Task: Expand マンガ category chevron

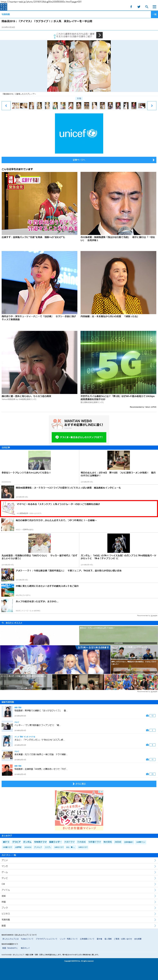Action: (x=155, y=866)
